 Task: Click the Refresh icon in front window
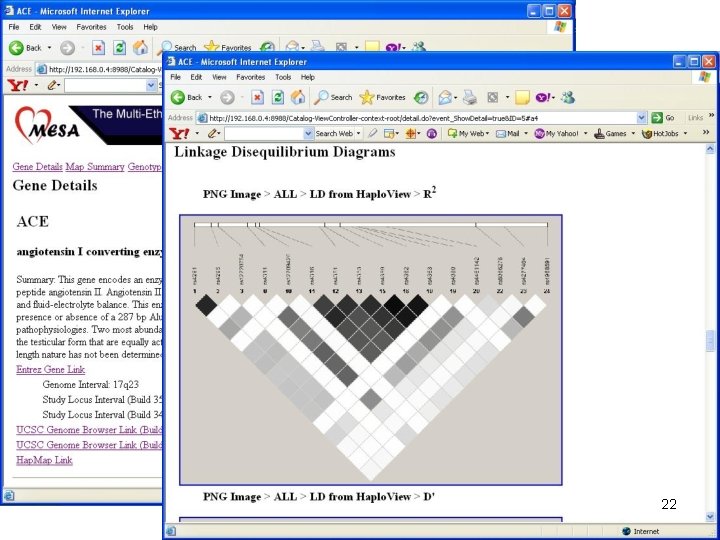coord(277,97)
